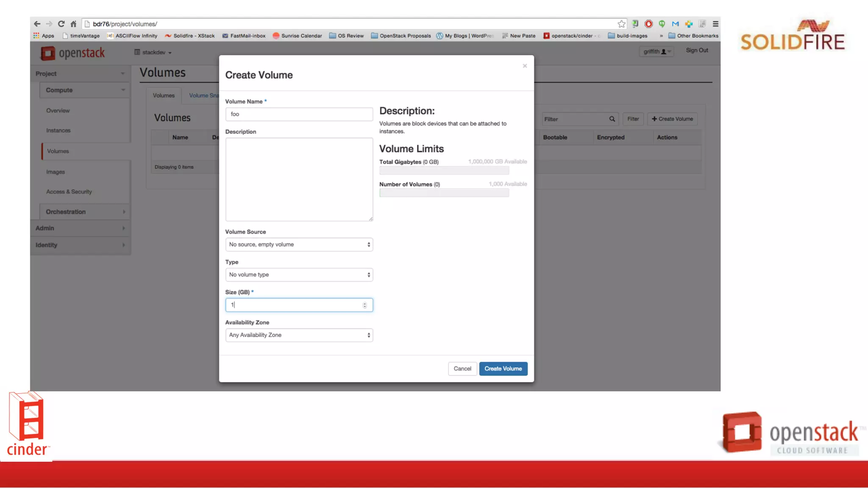
Task: Open the Instances sidebar item
Action: pyautogui.click(x=58, y=130)
